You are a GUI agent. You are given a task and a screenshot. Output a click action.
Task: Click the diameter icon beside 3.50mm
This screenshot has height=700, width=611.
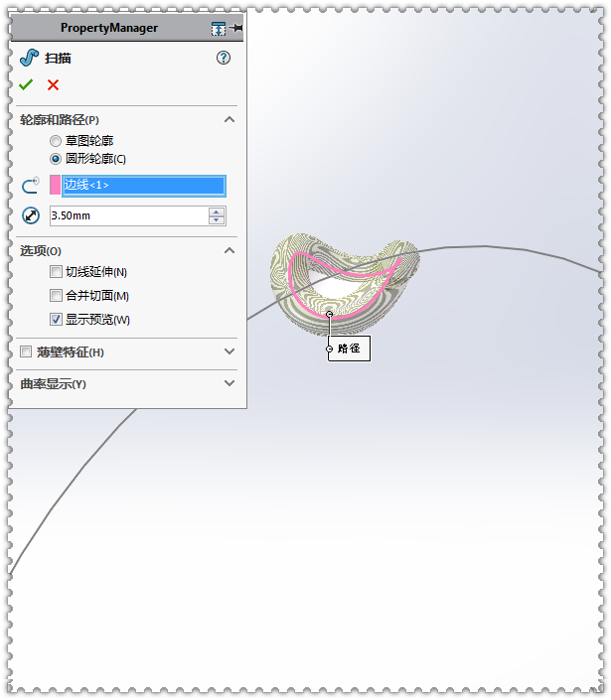(31, 215)
